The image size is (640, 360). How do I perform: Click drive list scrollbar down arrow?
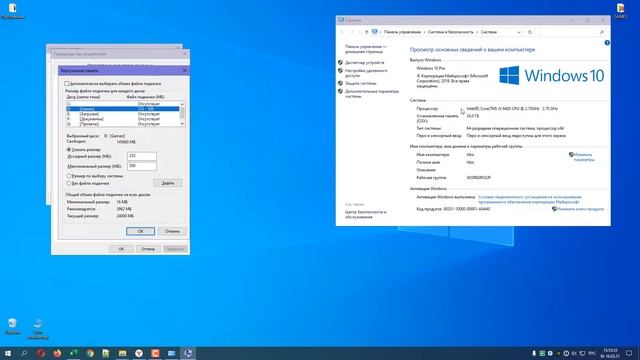coord(182,124)
